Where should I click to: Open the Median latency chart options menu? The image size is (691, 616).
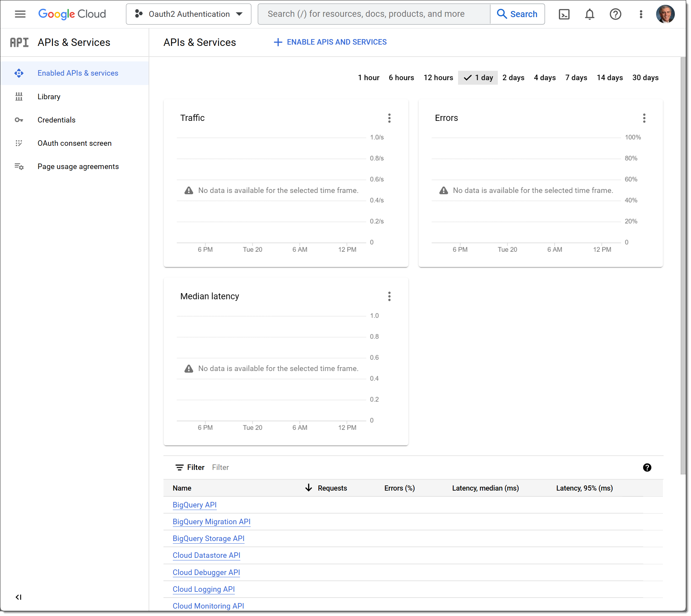[390, 296]
